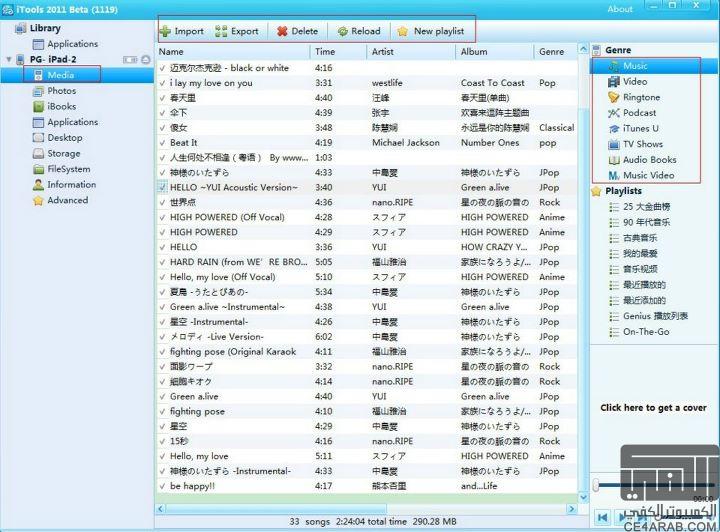Select the 'HARD RAIN' song row
This screenshot has width=720, height=532.
point(366,262)
